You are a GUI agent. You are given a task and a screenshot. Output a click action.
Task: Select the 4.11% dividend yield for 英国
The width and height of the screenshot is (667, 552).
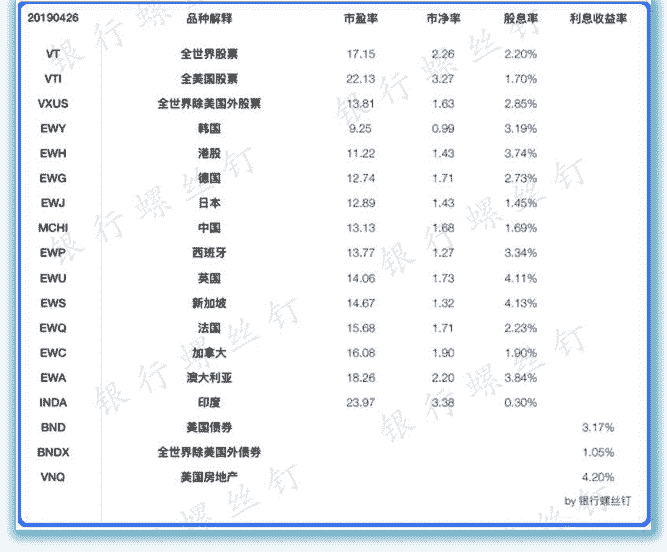tap(520, 278)
